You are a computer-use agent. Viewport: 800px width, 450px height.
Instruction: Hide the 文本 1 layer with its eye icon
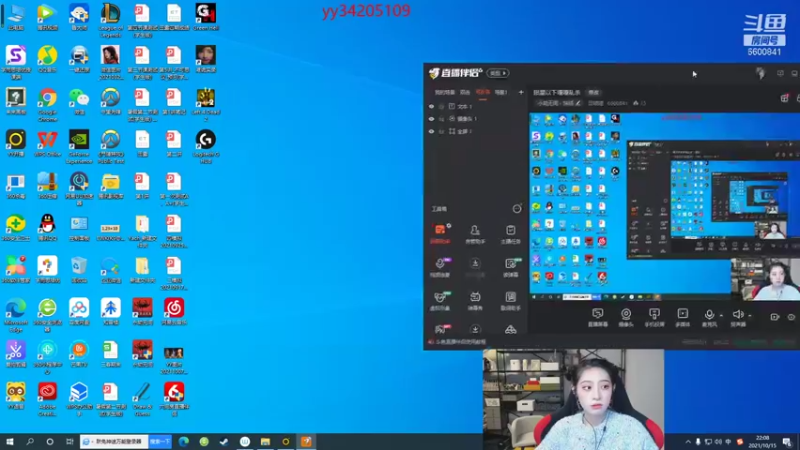coord(432,107)
